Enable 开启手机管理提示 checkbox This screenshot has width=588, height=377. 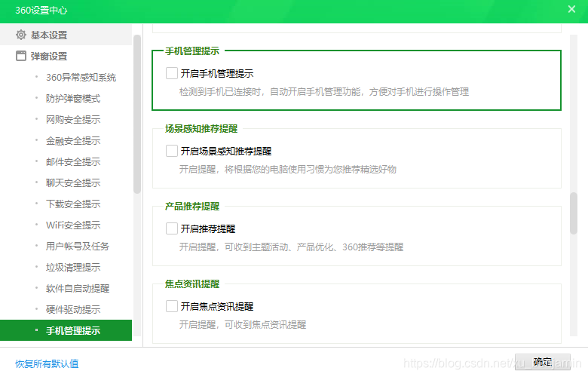172,73
